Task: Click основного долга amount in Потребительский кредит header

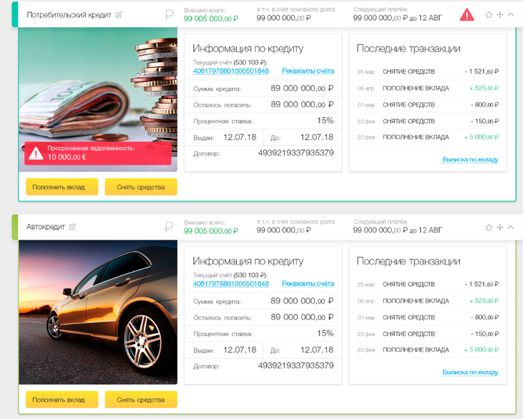Action: coord(283,18)
